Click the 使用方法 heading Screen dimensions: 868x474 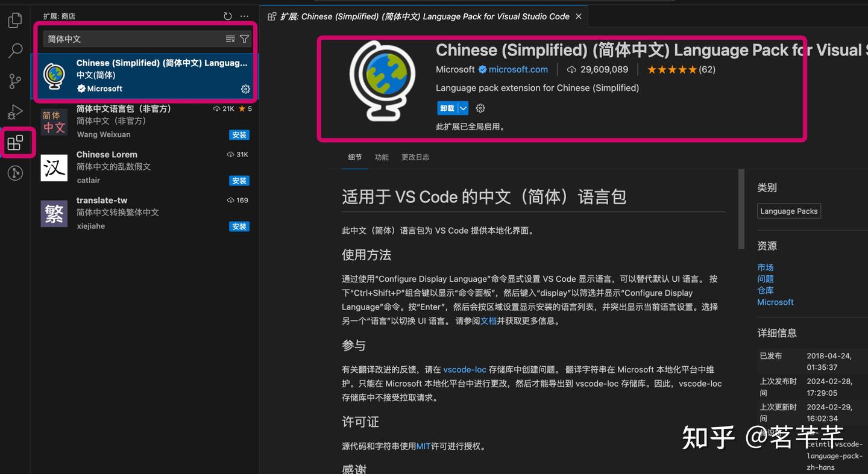click(x=366, y=255)
